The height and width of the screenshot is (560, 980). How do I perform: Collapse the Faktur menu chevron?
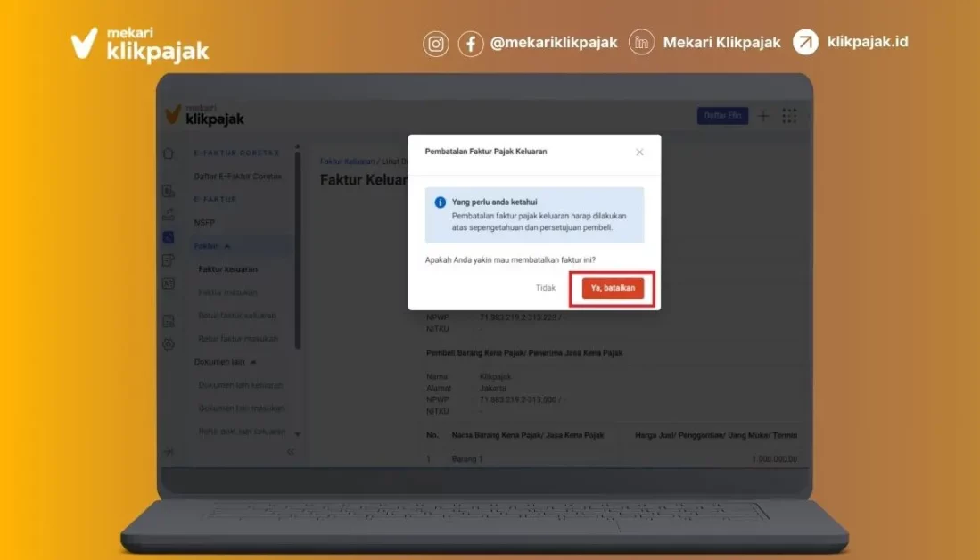pyautogui.click(x=227, y=246)
